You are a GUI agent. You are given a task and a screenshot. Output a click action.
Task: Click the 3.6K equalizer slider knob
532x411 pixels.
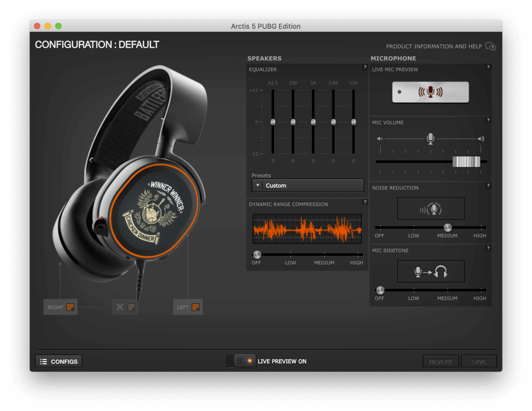(x=334, y=122)
